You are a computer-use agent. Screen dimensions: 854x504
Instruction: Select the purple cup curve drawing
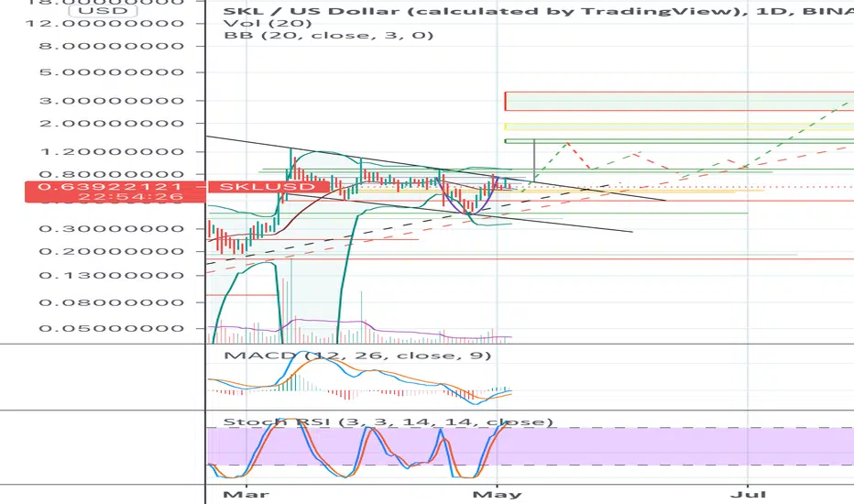pos(467,196)
